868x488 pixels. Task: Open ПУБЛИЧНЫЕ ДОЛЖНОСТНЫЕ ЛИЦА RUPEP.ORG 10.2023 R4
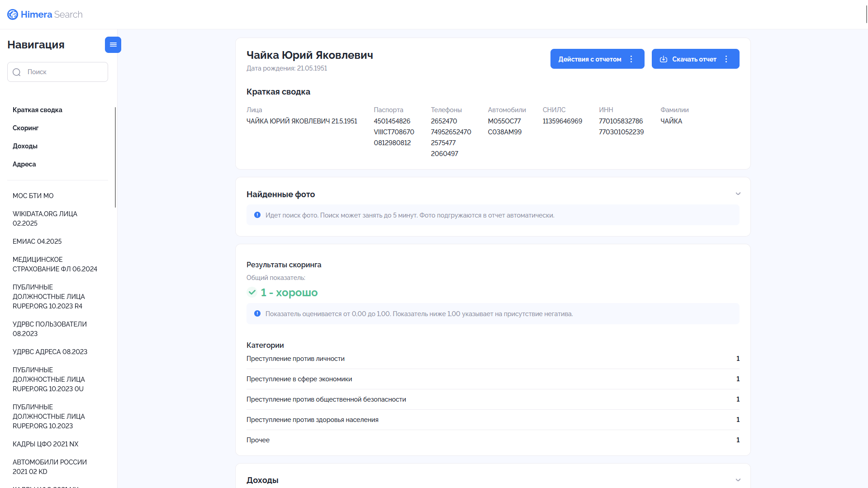(x=49, y=297)
